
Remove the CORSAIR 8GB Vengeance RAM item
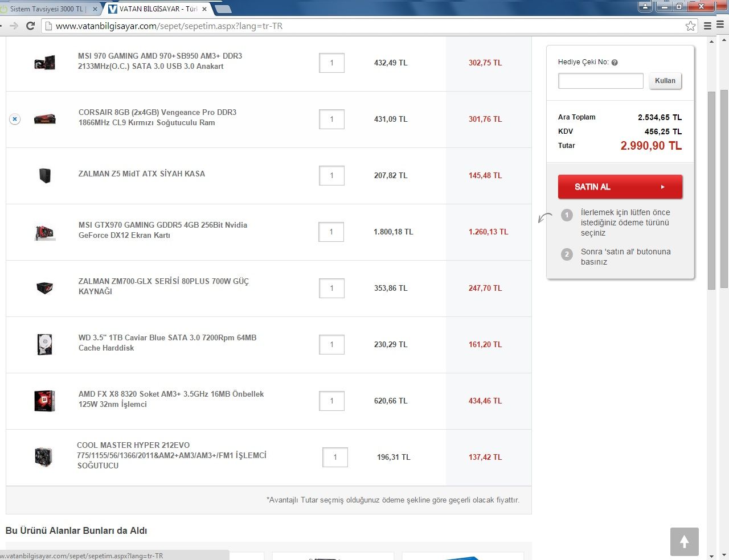pyautogui.click(x=15, y=119)
